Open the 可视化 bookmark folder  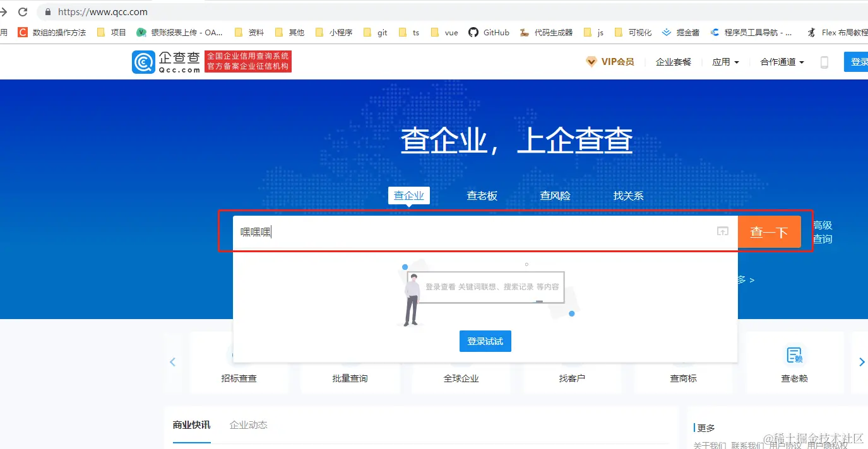pos(633,32)
